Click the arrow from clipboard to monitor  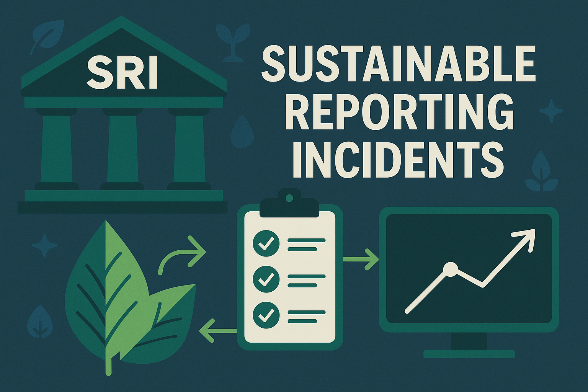click(361, 259)
